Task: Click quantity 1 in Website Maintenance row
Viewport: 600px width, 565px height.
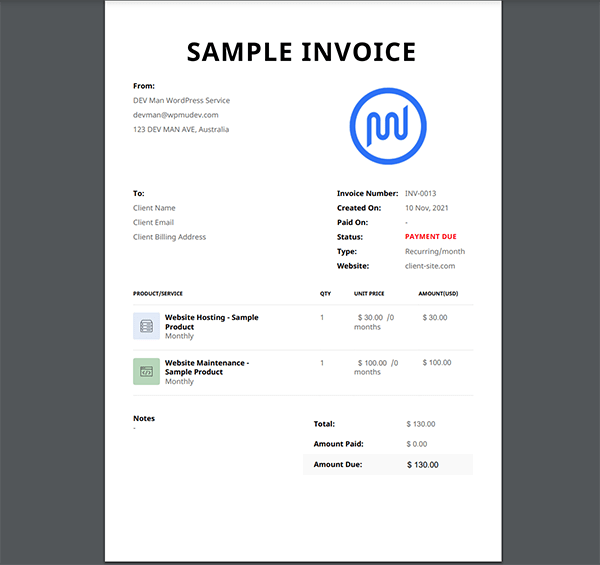Action: click(322, 363)
